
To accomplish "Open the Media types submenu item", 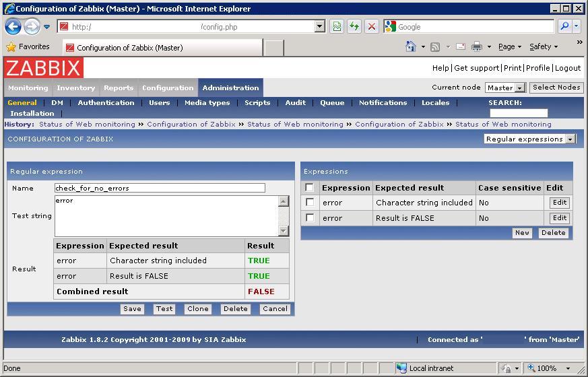I will point(207,103).
